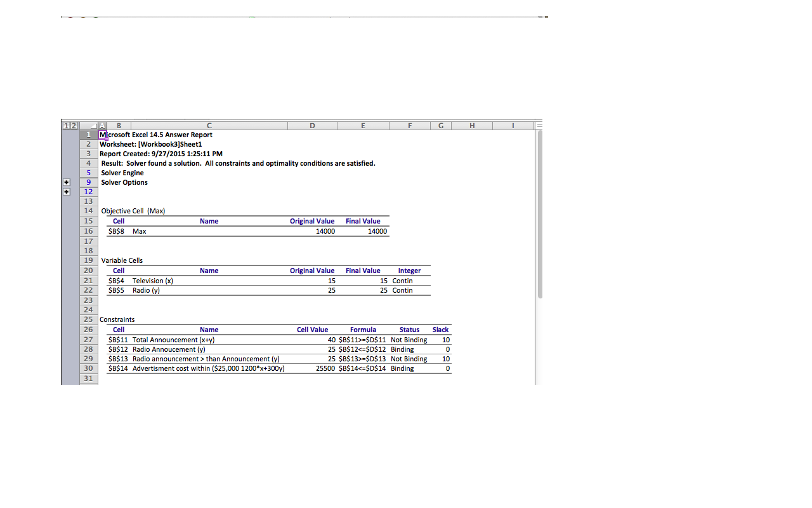Click 'Constraints' label in row 25
Image resolution: width=812 pixels, height=508 pixels.
117,319
